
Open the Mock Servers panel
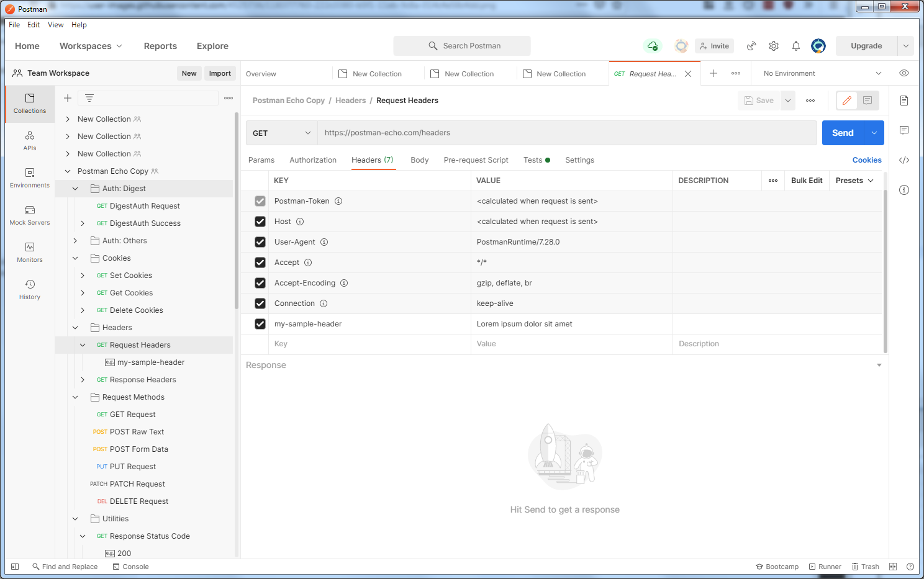click(29, 214)
